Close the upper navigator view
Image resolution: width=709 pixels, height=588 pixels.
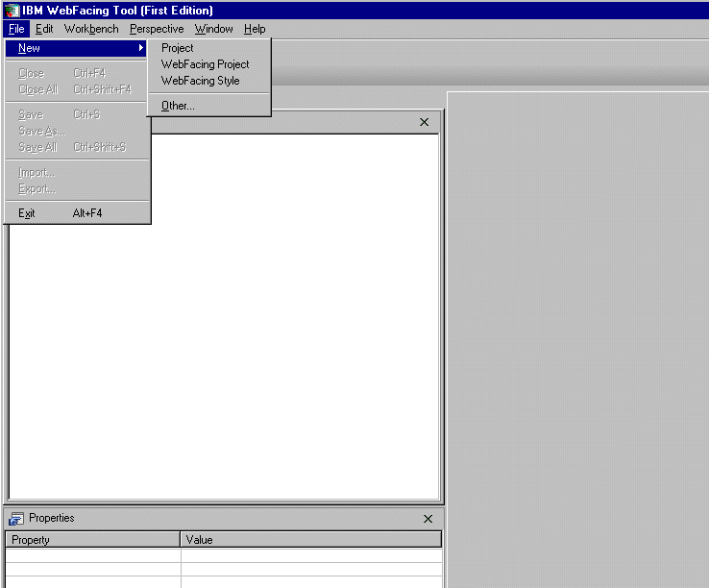tap(424, 122)
